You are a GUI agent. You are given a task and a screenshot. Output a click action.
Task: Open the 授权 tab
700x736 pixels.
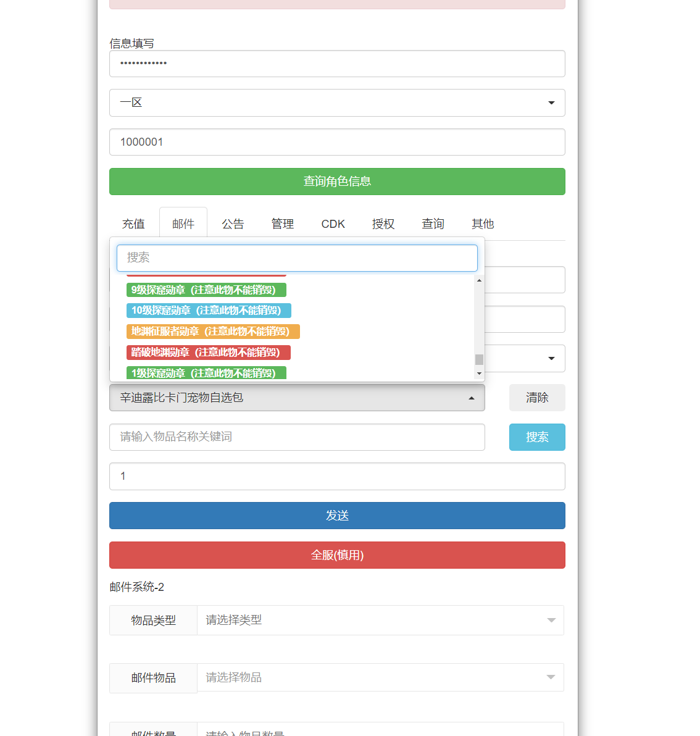(x=383, y=224)
